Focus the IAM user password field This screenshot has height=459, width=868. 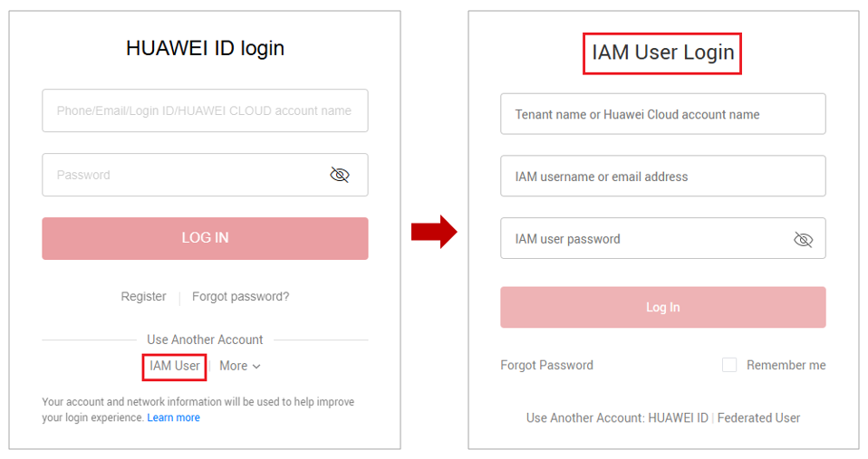pos(643,239)
